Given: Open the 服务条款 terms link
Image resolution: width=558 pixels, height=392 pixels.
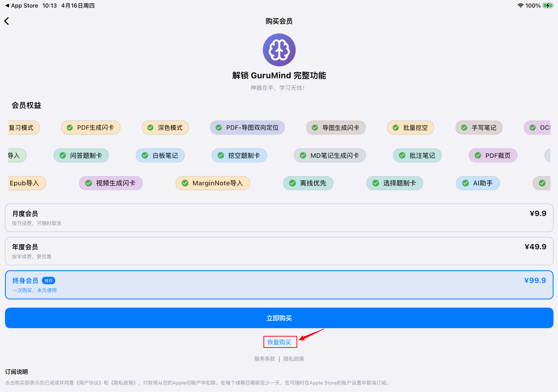Looking at the screenshot, I should 264,359.
